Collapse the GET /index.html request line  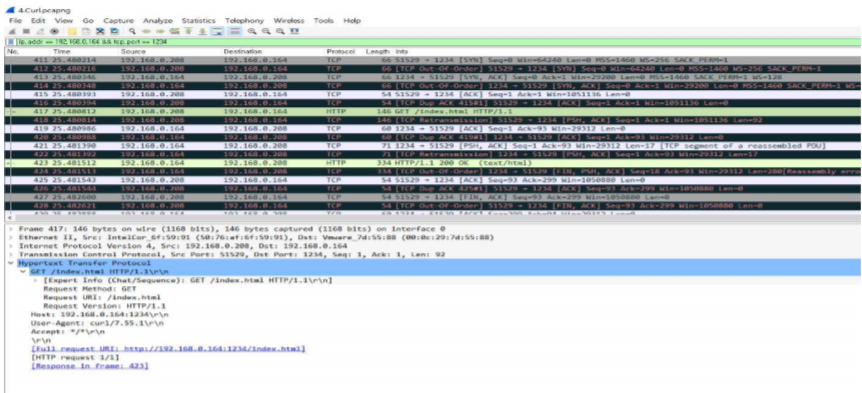pos(23,272)
